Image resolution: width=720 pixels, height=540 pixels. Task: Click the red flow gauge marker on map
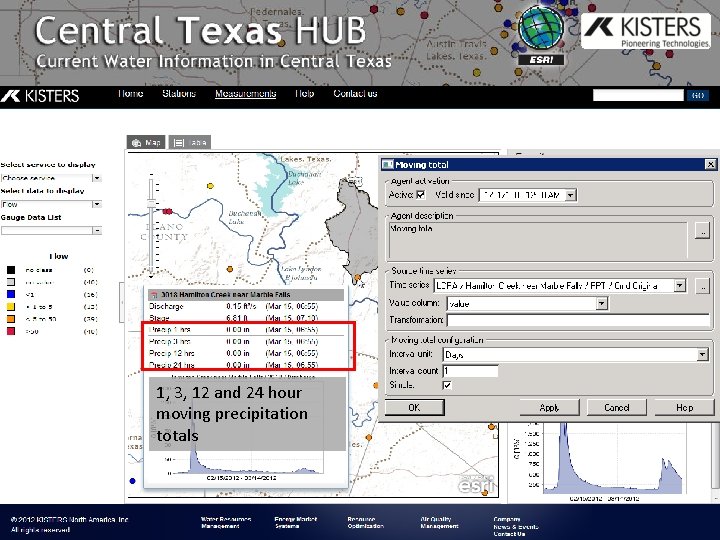pyautogui.click(x=168, y=211)
